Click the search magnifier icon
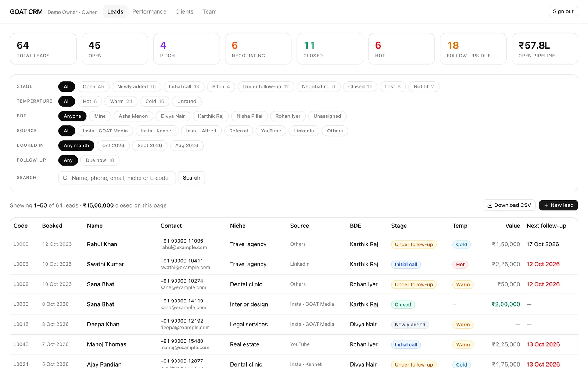This screenshot has width=588, height=368. [65, 178]
